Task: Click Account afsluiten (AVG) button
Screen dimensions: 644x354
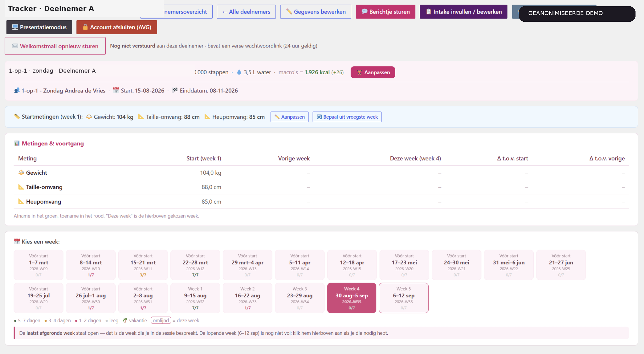Action: point(117,27)
